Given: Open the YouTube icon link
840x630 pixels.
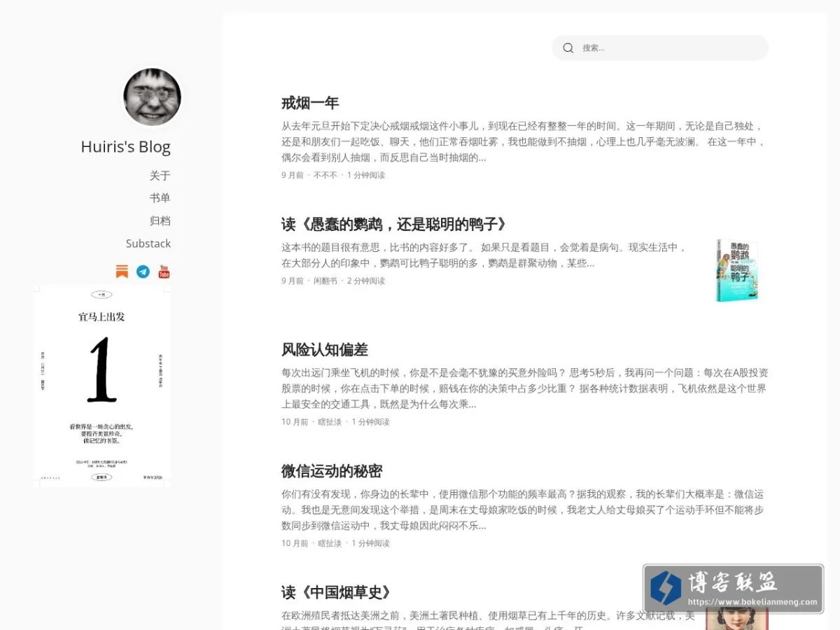Looking at the screenshot, I should [x=164, y=272].
